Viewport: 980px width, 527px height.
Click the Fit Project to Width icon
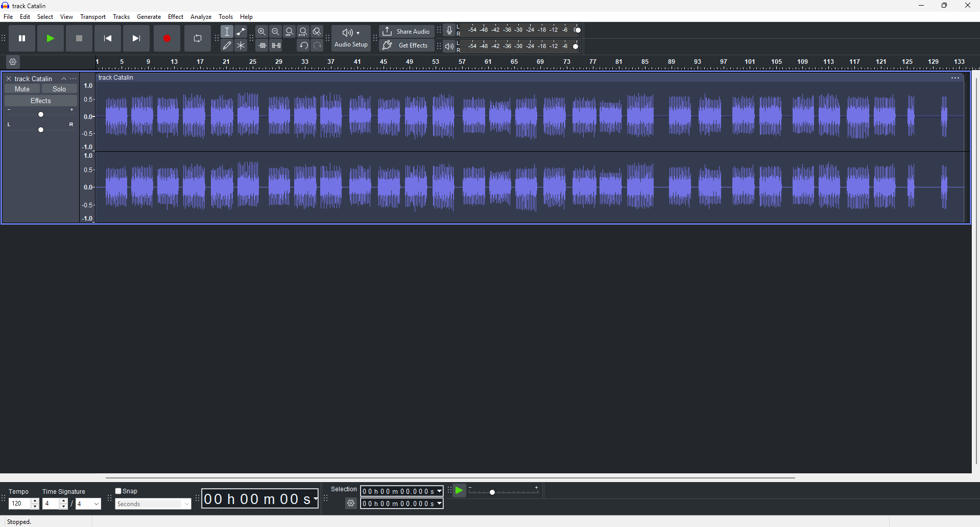[x=303, y=32]
